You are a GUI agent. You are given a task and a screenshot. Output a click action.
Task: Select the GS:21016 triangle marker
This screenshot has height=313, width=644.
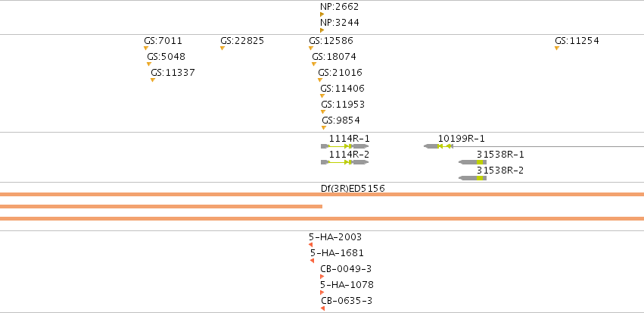pos(320,80)
